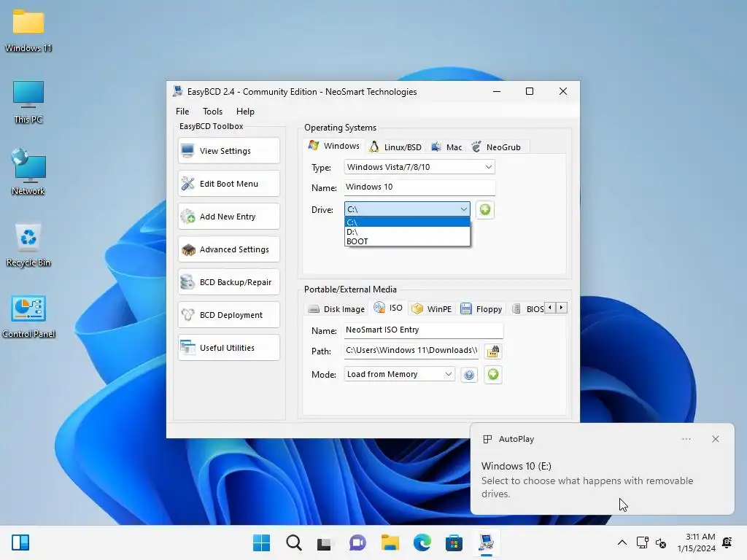The width and height of the screenshot is (747, 560).
Task: Open Chat from taskbar
Action: click(x=357, y=542)
